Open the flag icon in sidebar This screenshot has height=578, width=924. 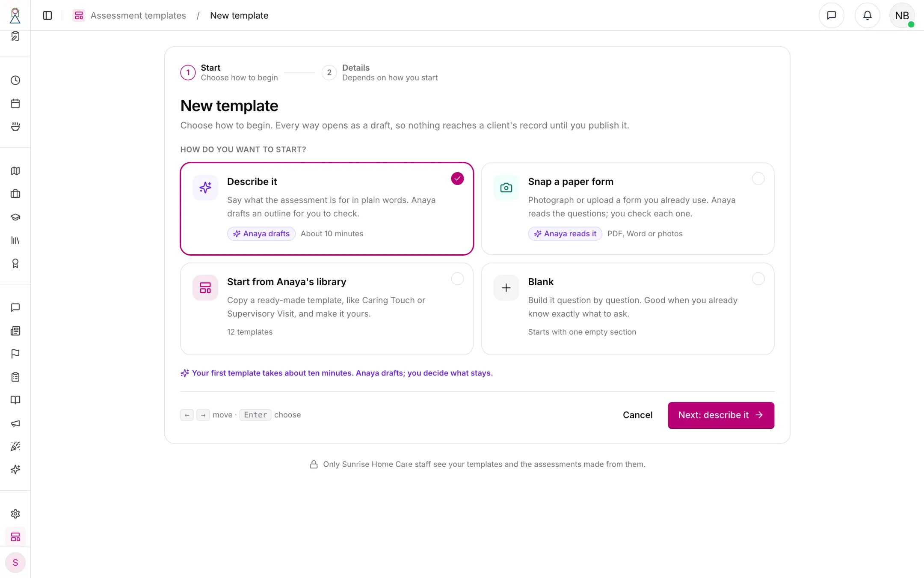[x=15, y=354]
